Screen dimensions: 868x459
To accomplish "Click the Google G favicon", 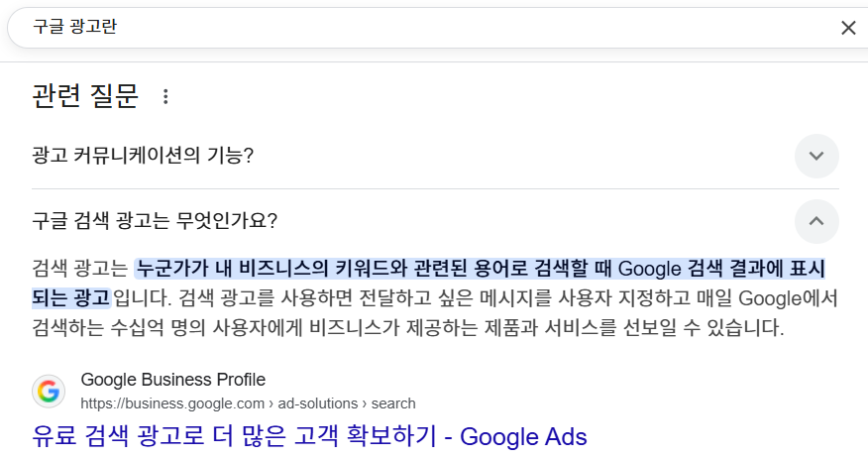I will 49,391.
